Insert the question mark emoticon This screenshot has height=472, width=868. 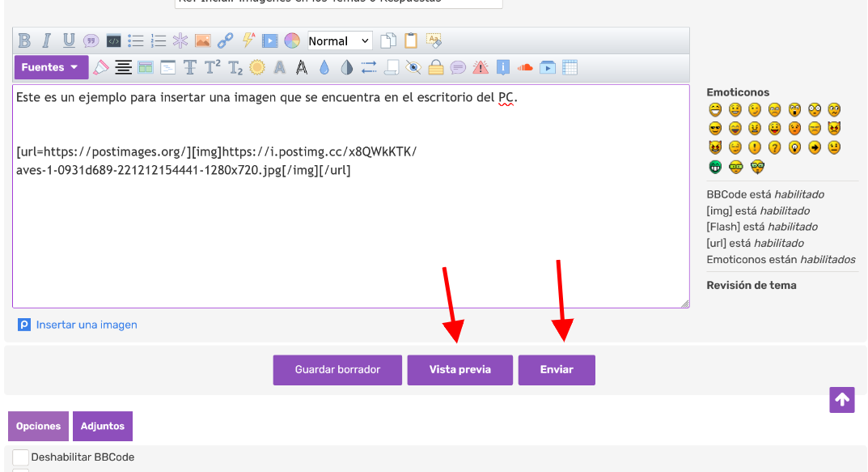click(774, 147)
